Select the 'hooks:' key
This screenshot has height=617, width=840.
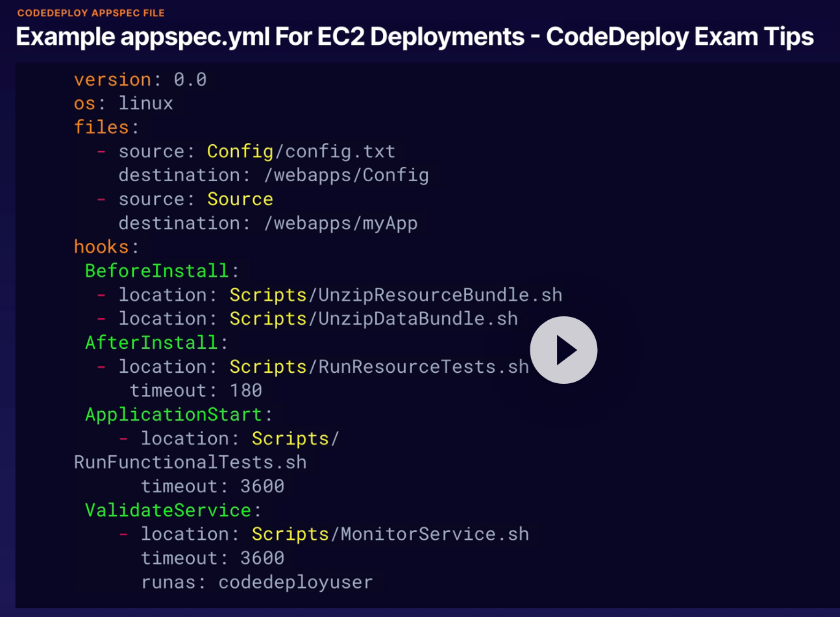click(106, 247)
